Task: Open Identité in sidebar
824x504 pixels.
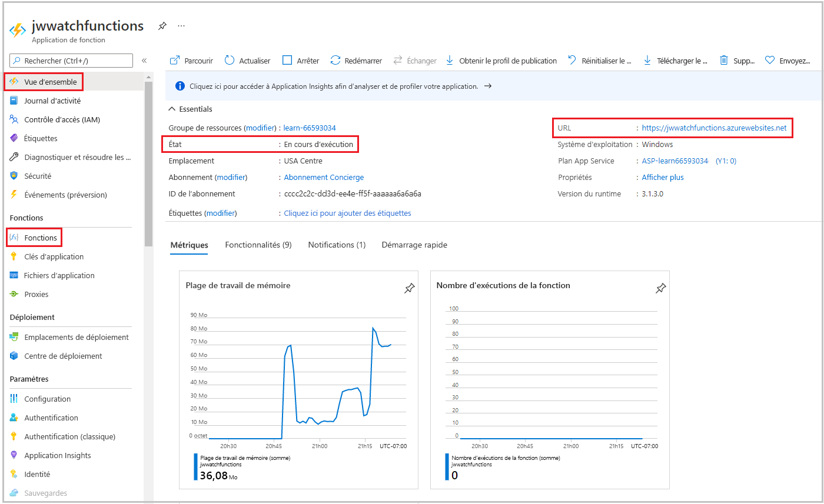Action: (x=37, y=474)
